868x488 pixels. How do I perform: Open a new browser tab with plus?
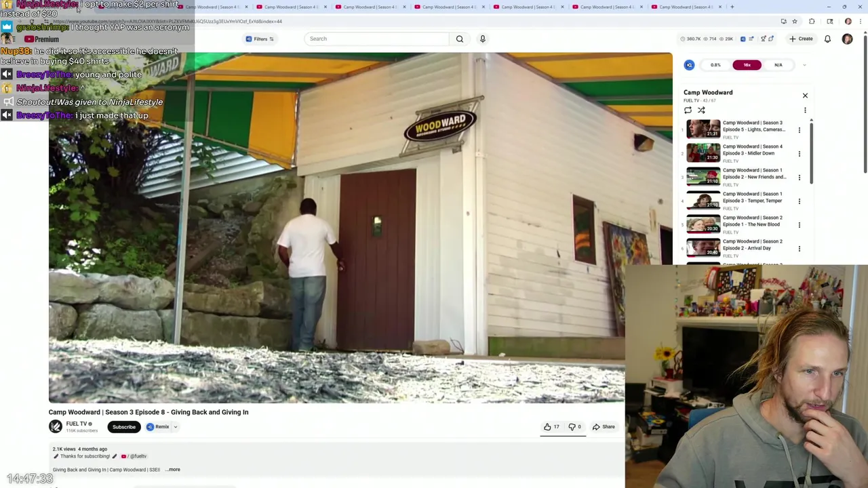[x=732, y=7]
